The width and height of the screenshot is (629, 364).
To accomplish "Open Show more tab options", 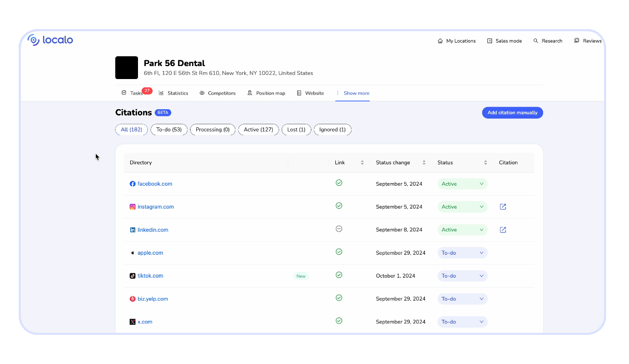I will coord(353,93).
